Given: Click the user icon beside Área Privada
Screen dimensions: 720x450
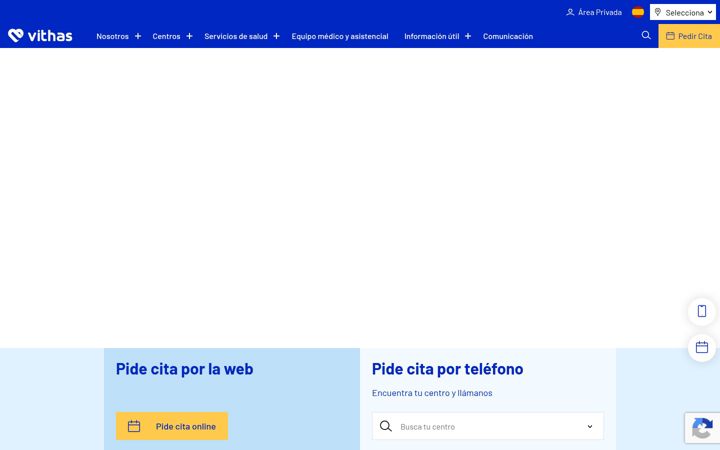Looking at the screenshot, I should (570, 12).
